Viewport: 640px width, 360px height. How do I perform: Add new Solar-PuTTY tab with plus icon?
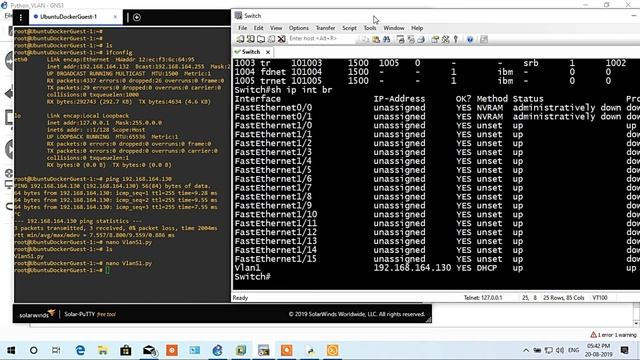pos(137,17)
